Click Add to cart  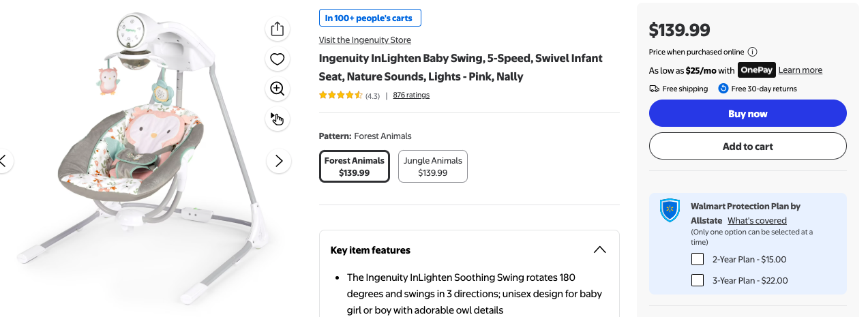[x=747, y=146]
